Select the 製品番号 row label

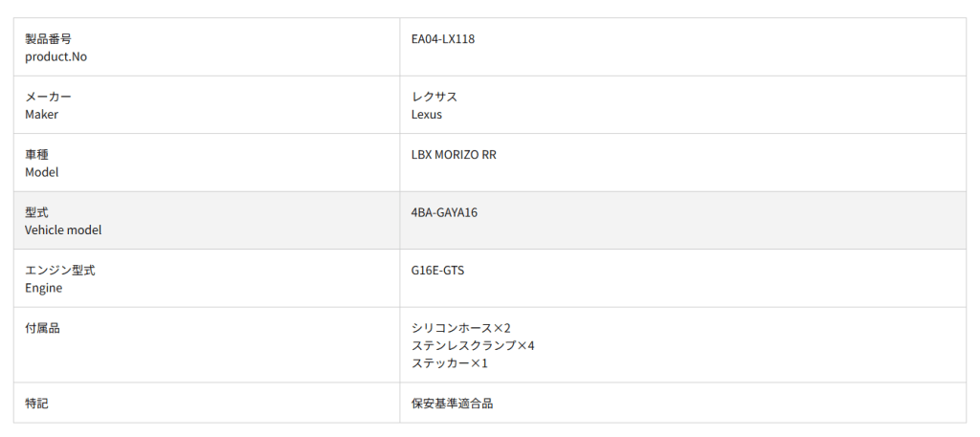[48, 39]
